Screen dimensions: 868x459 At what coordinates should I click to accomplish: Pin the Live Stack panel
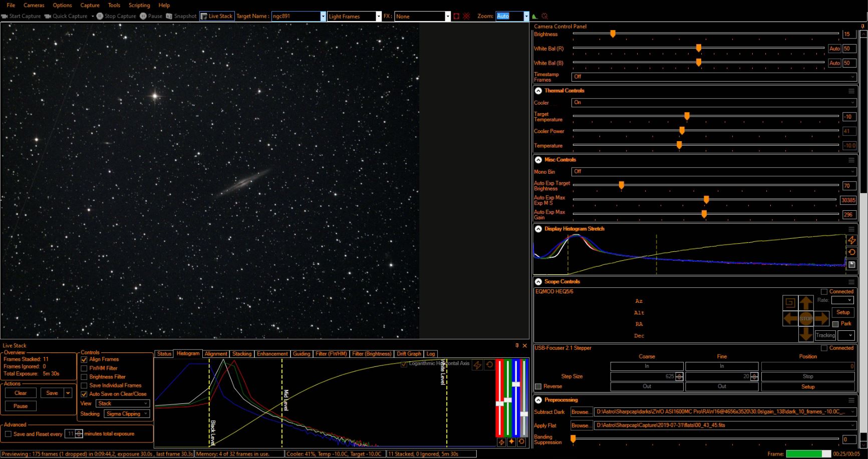[x=517, y=345]
